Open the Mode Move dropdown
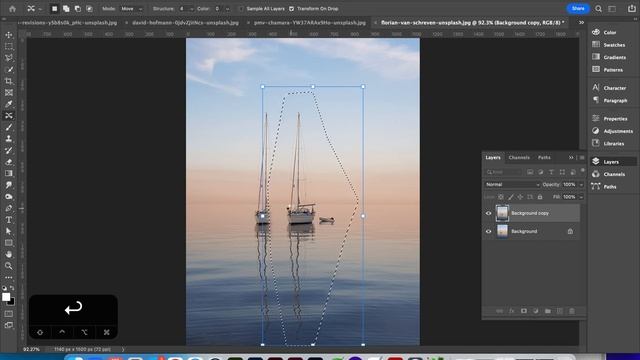Screen dimensions: 640x360 [132, 9]
